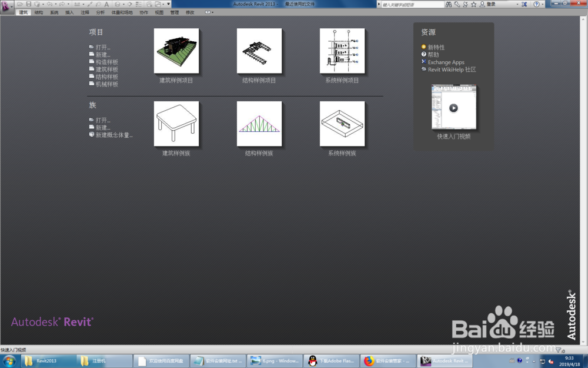The image size is (588, 368).
Task: Switch to the 系统 ribbon tab
Action: click(54, 12)
